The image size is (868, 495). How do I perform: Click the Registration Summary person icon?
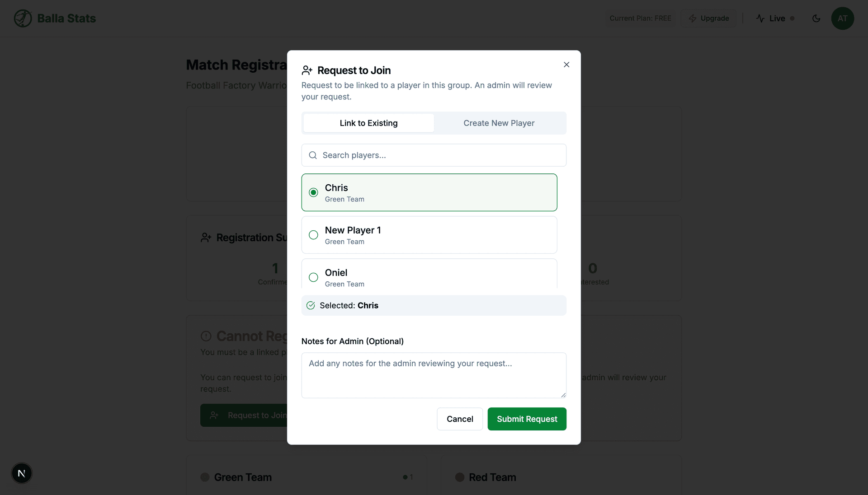(206, 238)
